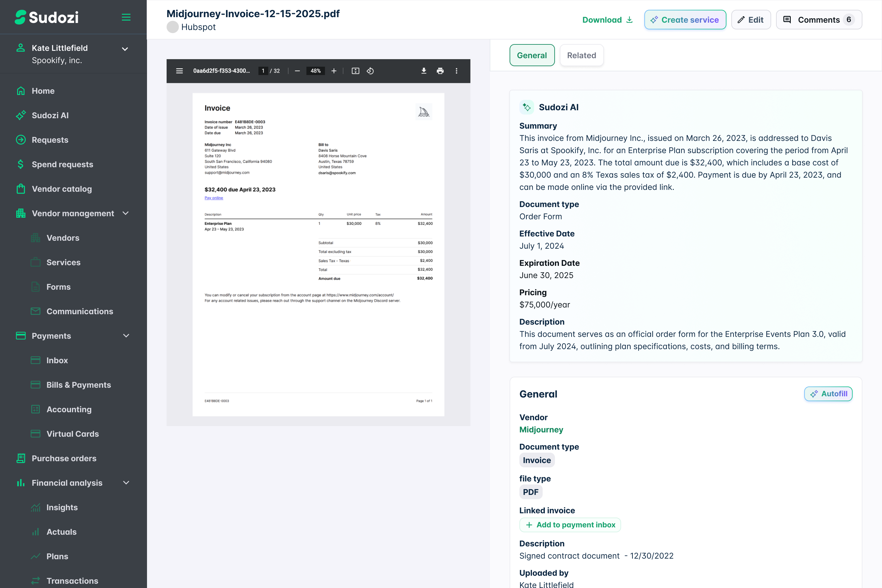Rotate the PDF with the rotate icon

(x=370, y=71)
